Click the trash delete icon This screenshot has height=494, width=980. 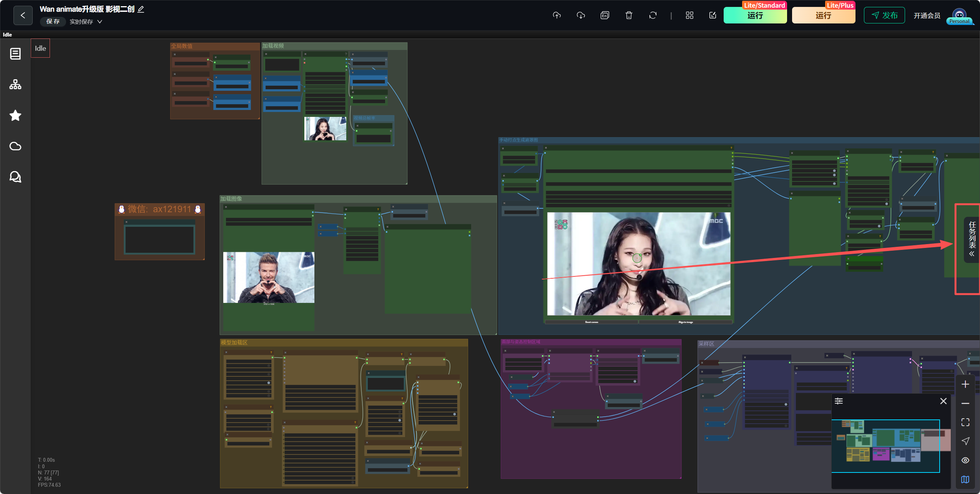click(629, 15)
